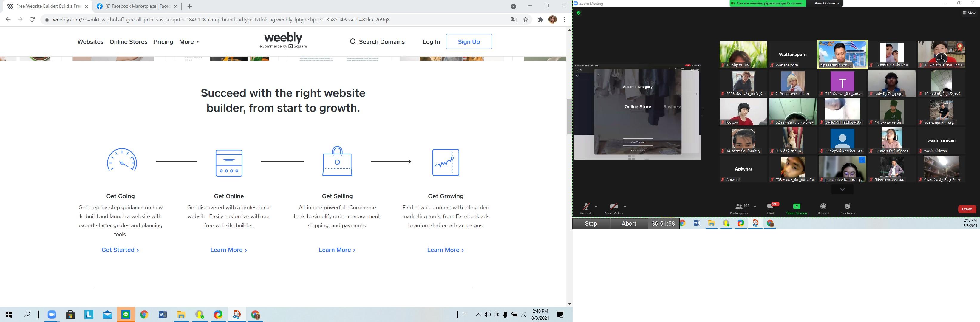Expand the caret beside Participants count

(755, 206)
